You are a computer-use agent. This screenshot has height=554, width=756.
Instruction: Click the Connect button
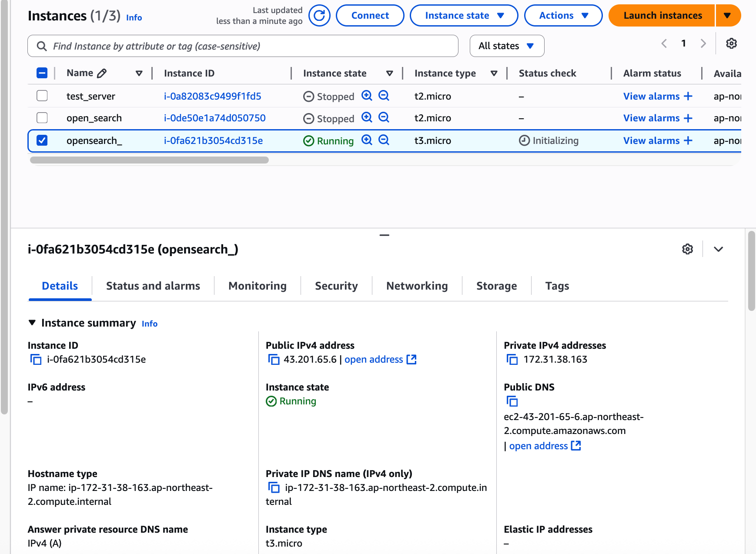pyautogui.click(x=370, y=16)
